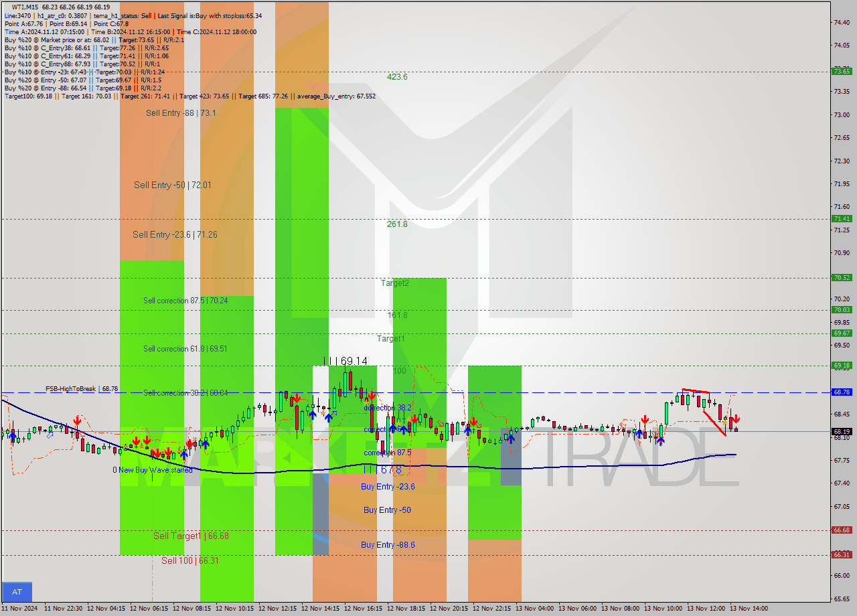Select the 'Buy Entry -50' label
Viewport: 857px width, 616px height.
387,510
